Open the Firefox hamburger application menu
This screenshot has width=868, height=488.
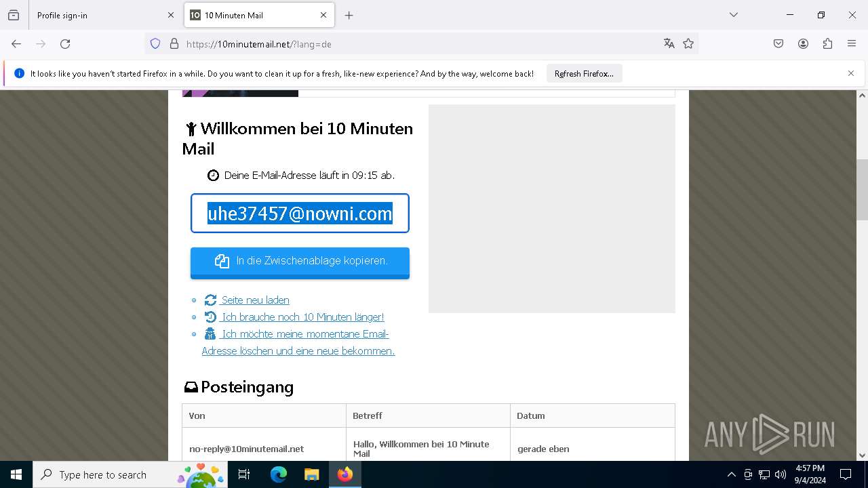(x=852, y=44)
